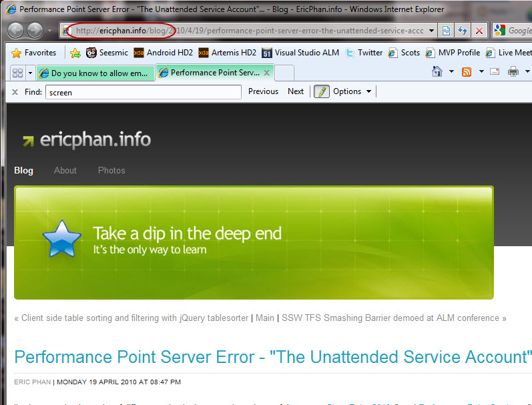This screenshot has height=405, width=532.
Task: Toggle the Find bar highlight matches button
Action: [321, 92]
